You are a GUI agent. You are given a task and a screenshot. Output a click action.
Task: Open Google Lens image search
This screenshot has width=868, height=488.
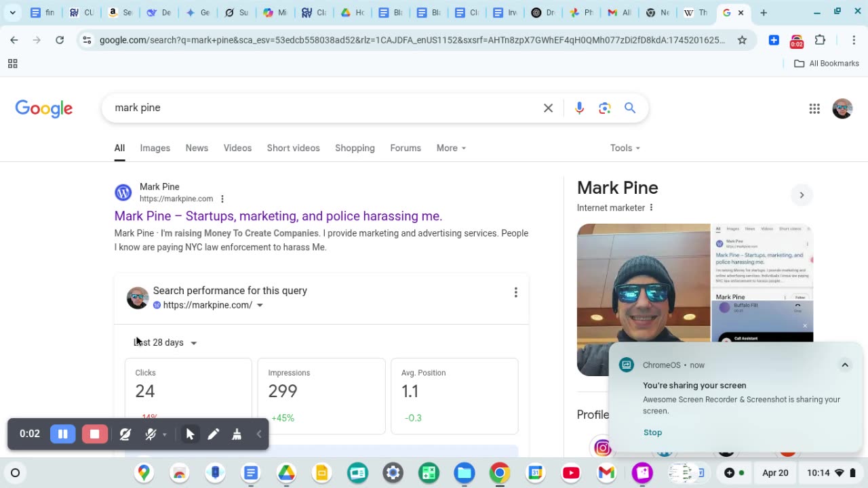[605, 108]
